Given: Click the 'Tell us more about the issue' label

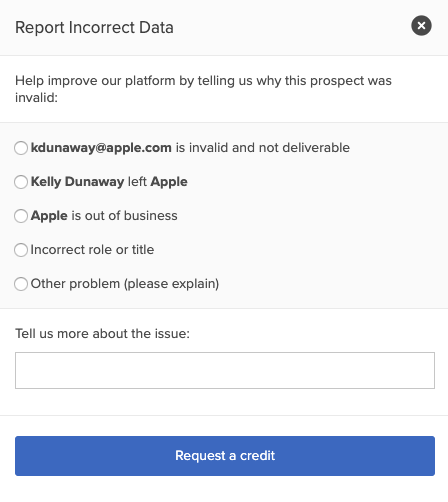Looking at the screenshot, I should pos(102,333).
